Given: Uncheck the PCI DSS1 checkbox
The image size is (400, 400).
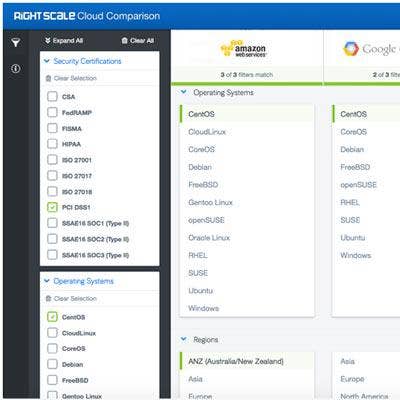Looking at the screenshot, I should (x=52, y=207).
